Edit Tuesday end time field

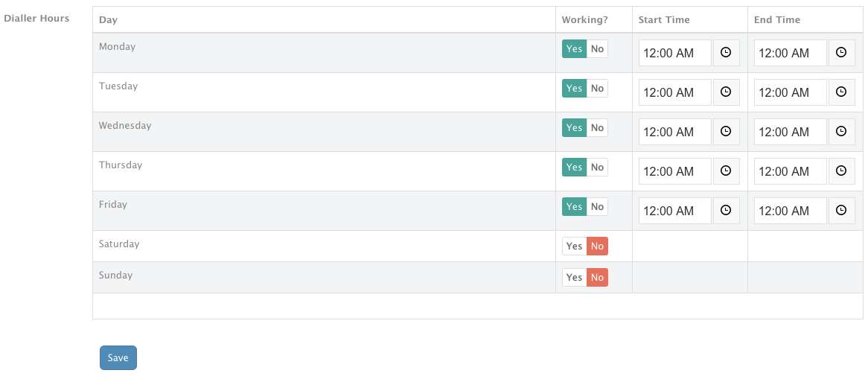click(791, 92)
